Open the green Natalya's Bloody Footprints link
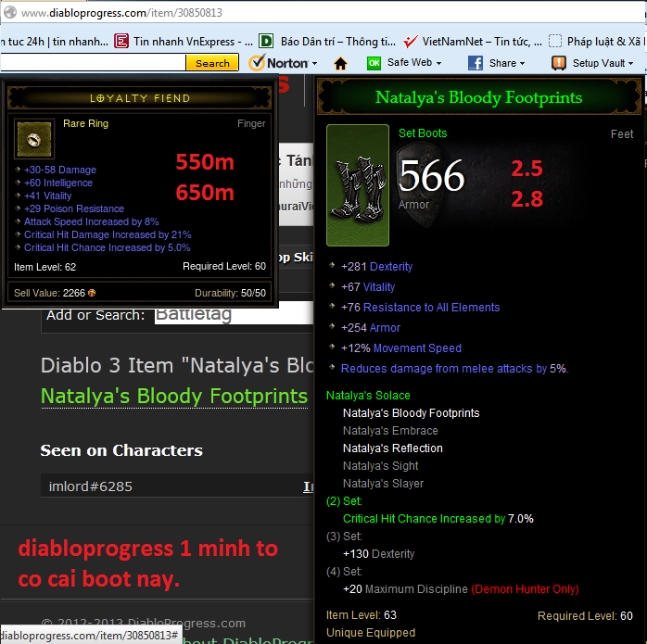The width and height of the screenshot is (647, 644). [x=174, y=396]
